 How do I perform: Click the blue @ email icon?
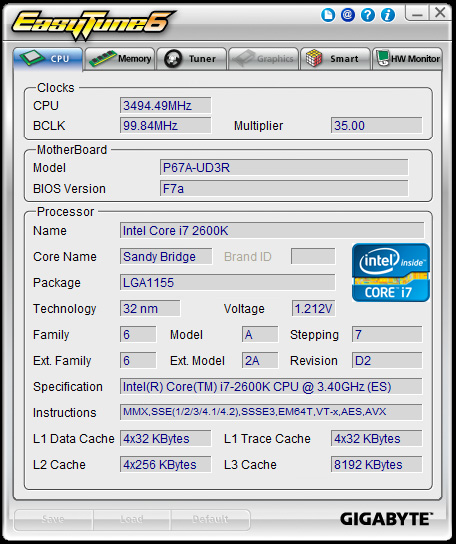348,15
